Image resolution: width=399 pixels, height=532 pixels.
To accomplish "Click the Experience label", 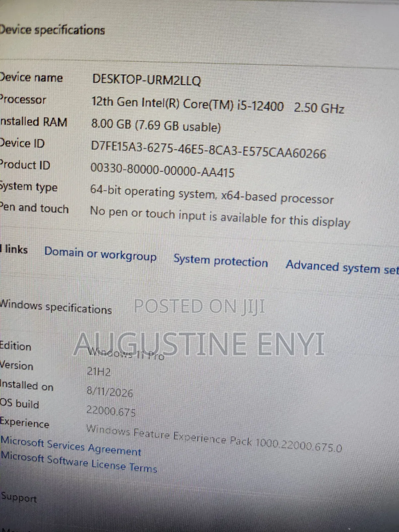I will (x=25, y=423).
